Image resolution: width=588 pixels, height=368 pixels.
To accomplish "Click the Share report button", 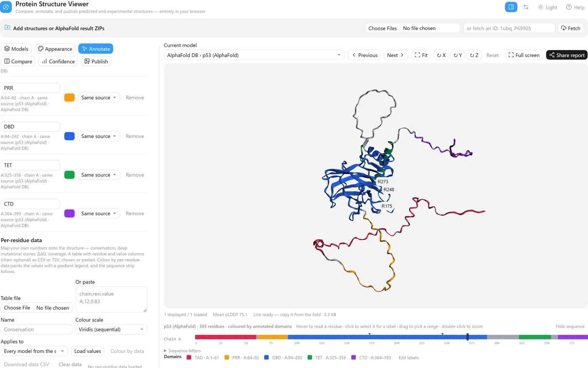I will (x=567, y=55).
